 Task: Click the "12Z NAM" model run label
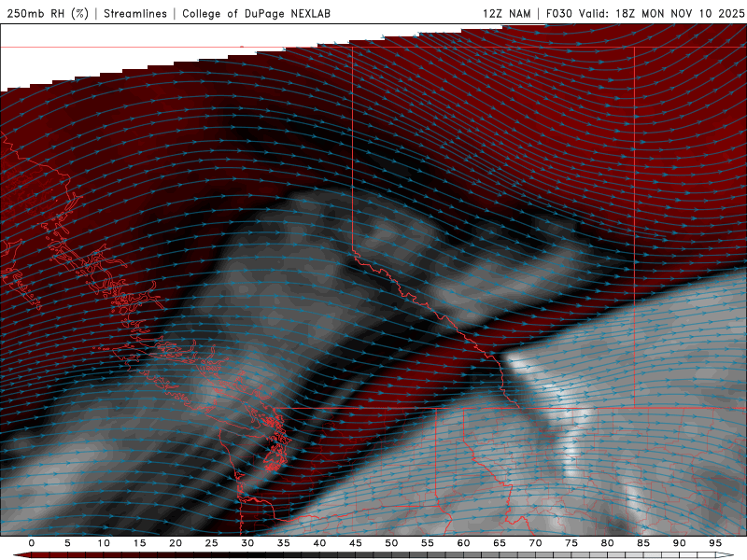click(x=507, y=13)
